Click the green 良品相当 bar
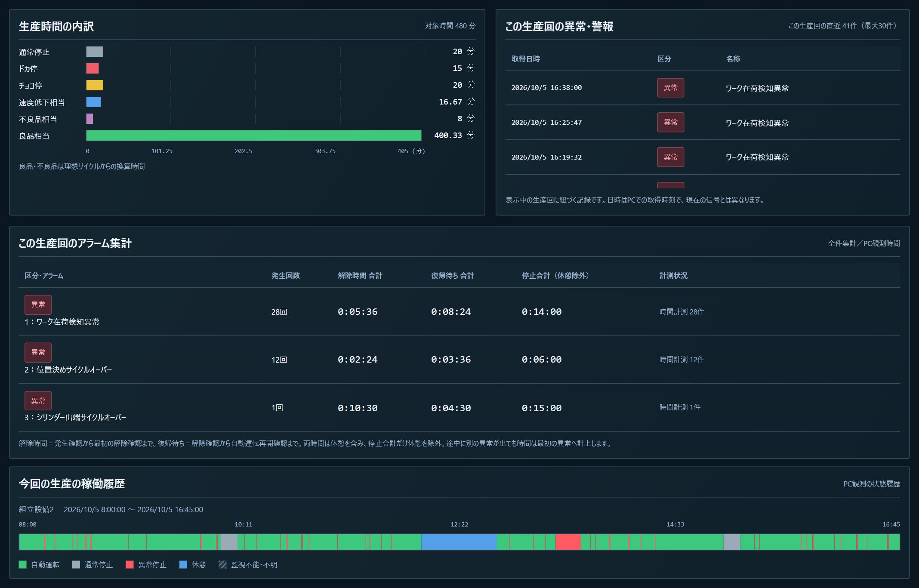919x588 pixels. 254,135
